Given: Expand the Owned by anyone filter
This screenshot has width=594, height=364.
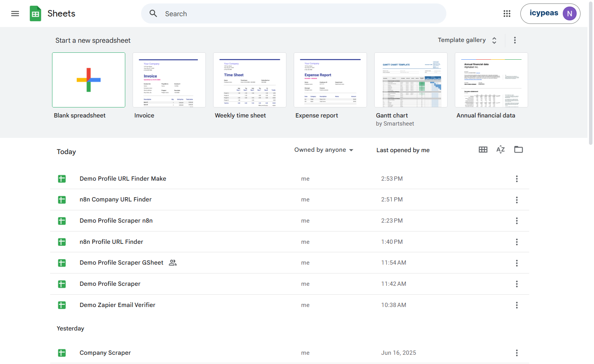Looking at the screenshot, I should [x=324, y=150].
